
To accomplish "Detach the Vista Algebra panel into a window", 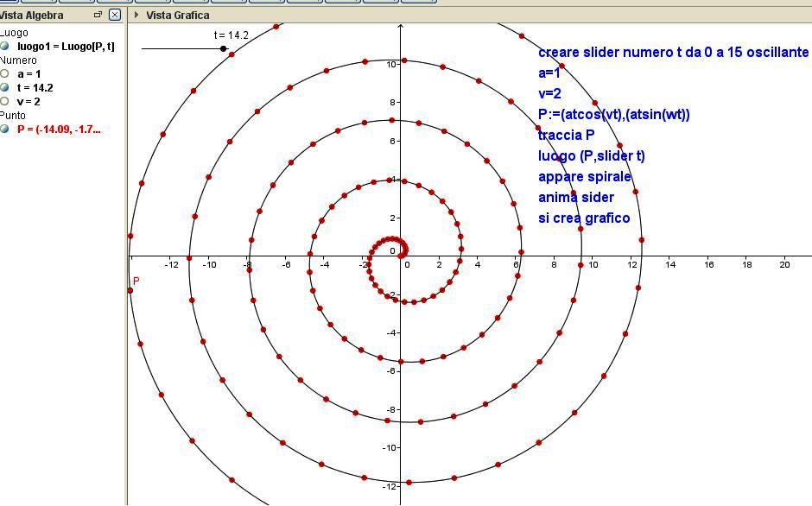I will coord(98,15).
